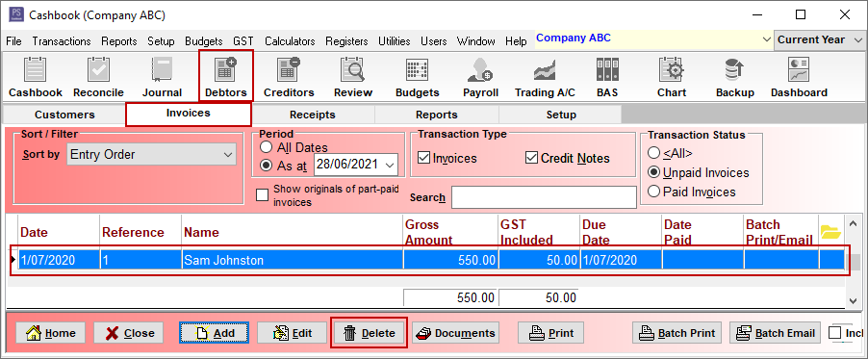Open Documents for the invoice
This screenshot has width=868, height=359.
tap(455, 333)
